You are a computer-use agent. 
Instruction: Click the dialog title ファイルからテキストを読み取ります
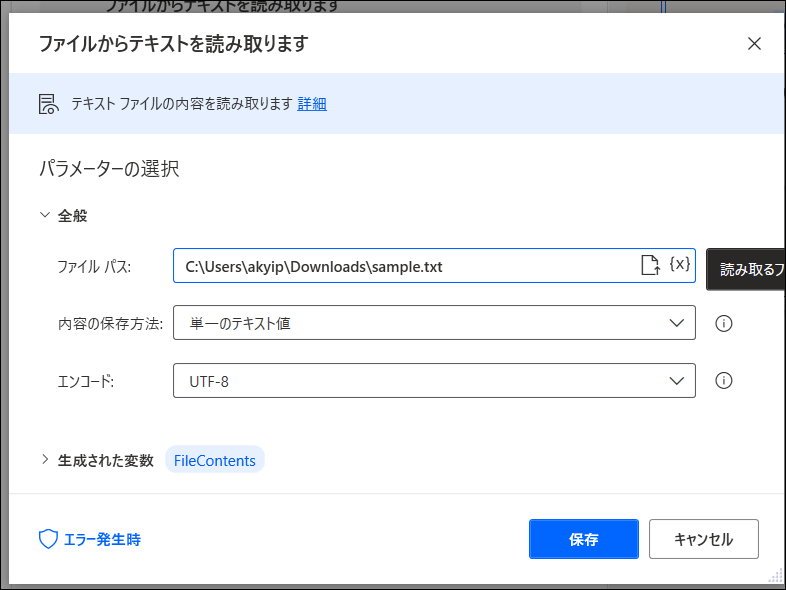pos(173,44)
